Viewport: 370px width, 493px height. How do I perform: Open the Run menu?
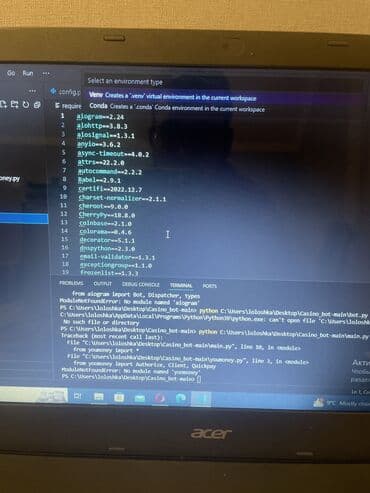(28, 73)
